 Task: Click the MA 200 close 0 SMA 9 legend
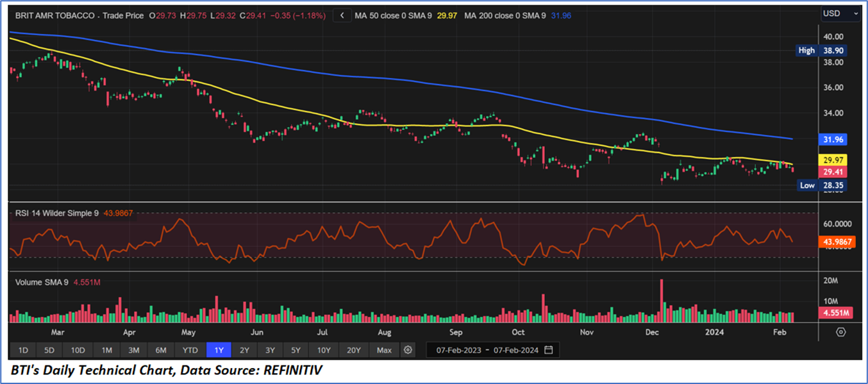point(505,15)
